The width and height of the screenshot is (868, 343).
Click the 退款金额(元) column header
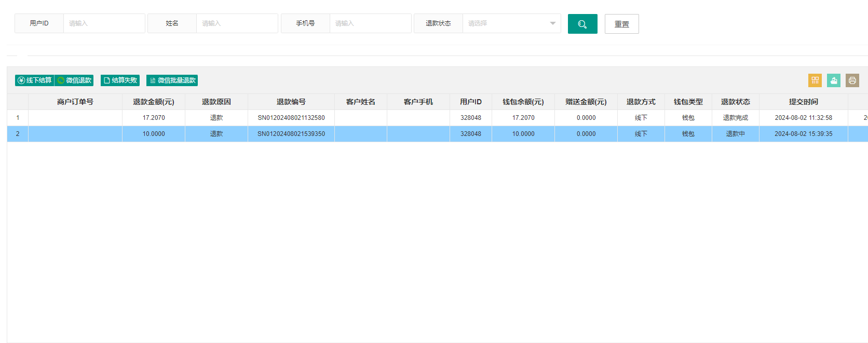pyautogui.click(x=154, y=102)
